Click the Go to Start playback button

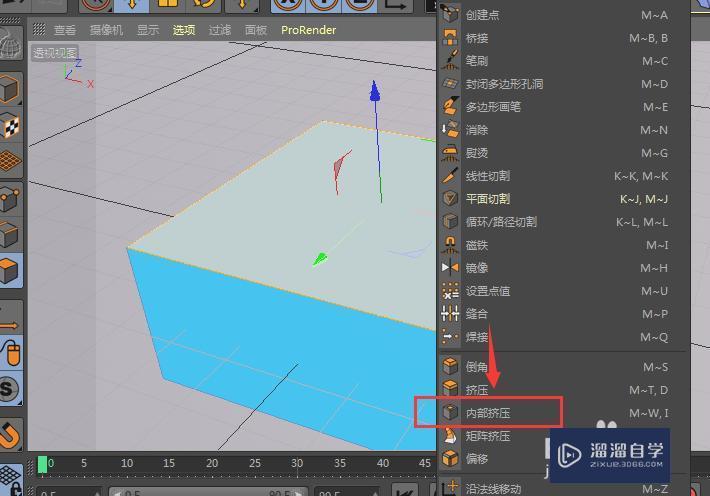pyautogui.click(x=404, y=491)
